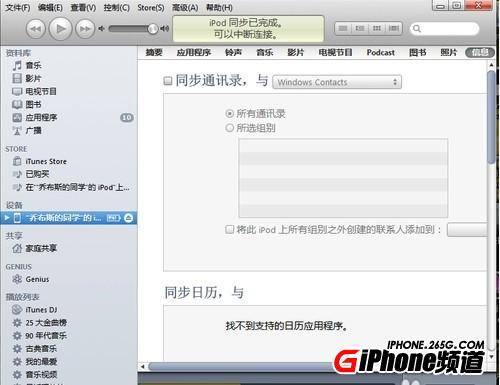Screen dimensions: 500x385
Task: Switch to the 照片 tab
Action: [449, 52]
